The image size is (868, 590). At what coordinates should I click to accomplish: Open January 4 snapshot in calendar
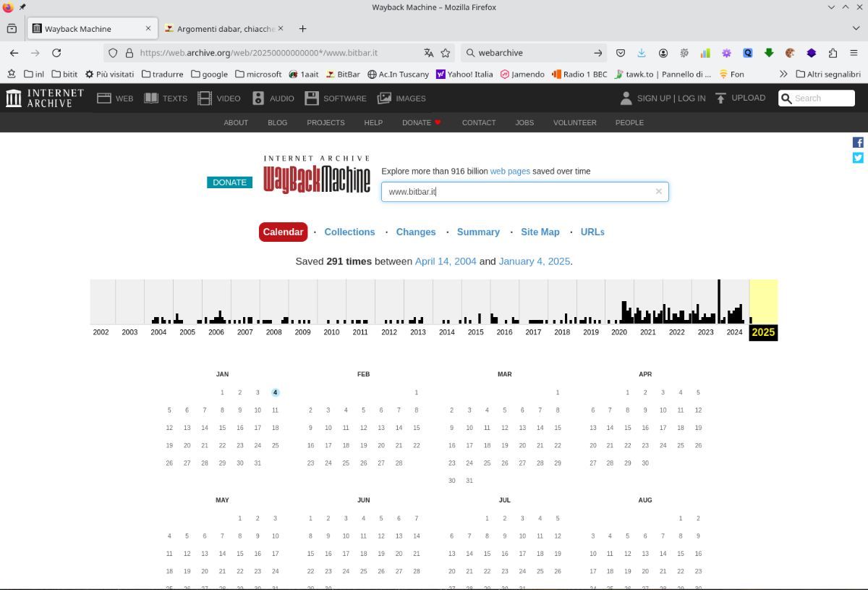coord(275,392)
